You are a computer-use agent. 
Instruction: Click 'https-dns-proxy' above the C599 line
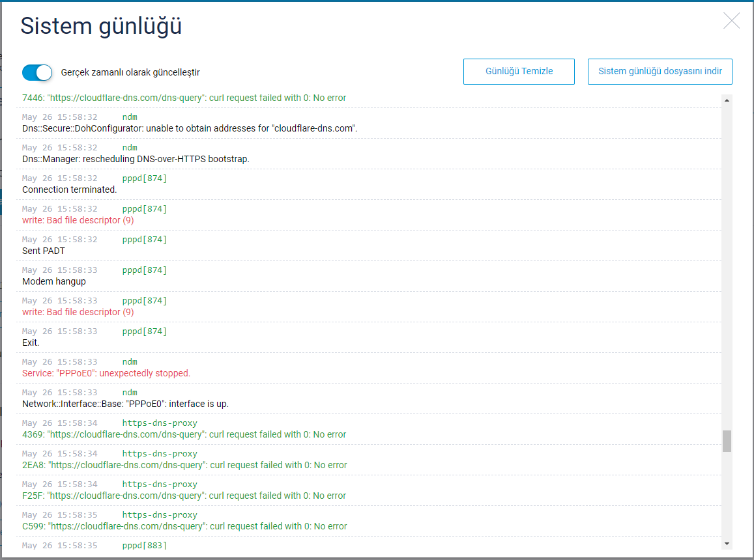pos(160,515)
